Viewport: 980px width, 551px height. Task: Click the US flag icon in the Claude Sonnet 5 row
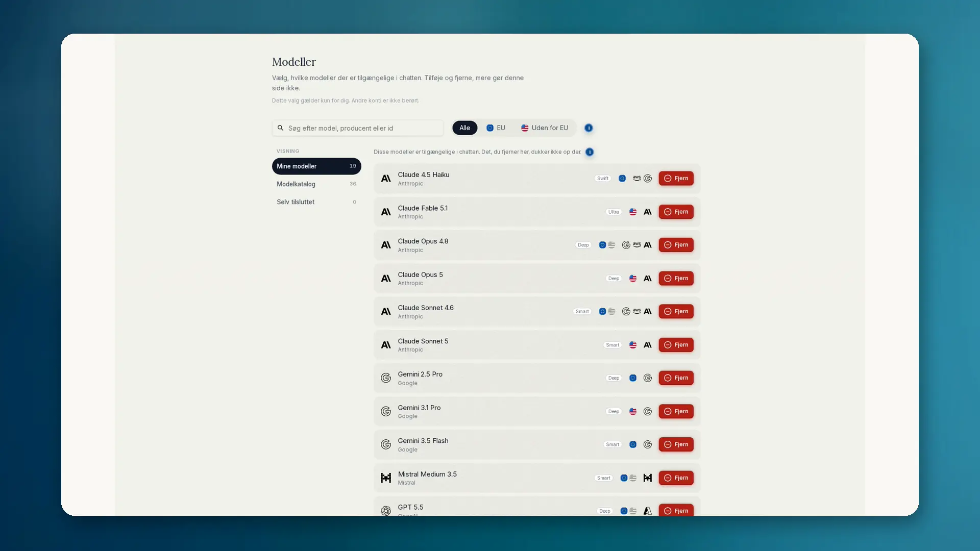coord(633,345)
